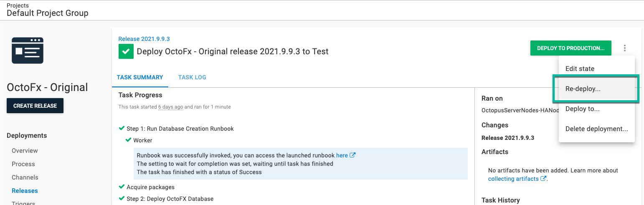Click external link icon after 'collecting artifacts'

pyautogui.click(x=543, y=179)
